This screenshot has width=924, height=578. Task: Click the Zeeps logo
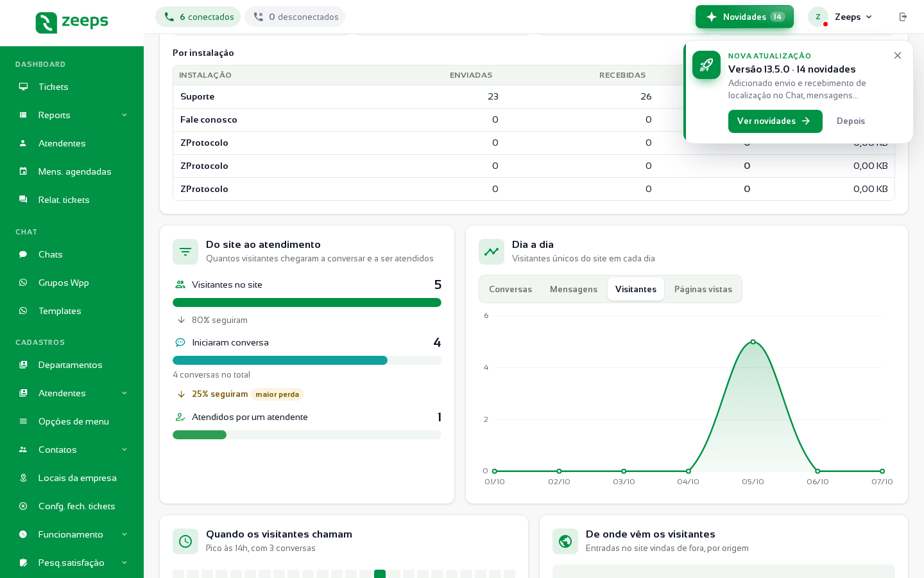pyautogui.click(x=72, y=22)
